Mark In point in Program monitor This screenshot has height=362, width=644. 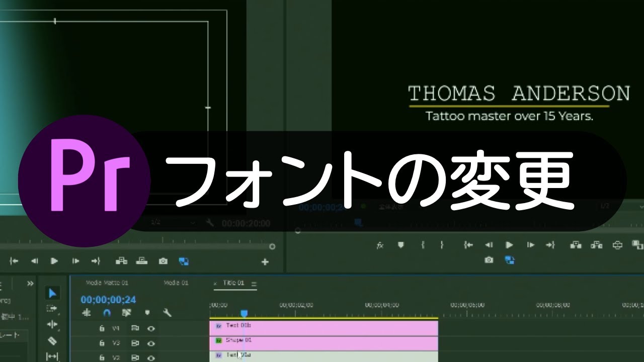[x=423, y=245]
